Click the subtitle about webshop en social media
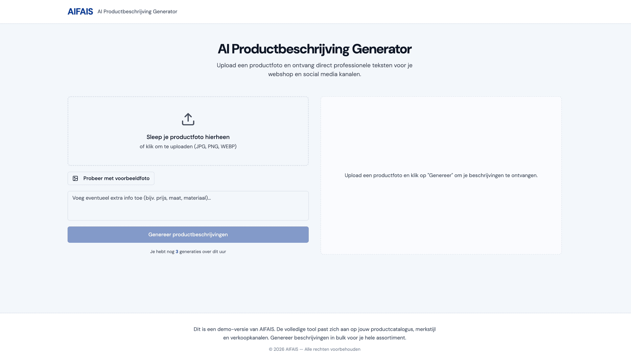This screenshot has height=364, width=631. (315, 69)
